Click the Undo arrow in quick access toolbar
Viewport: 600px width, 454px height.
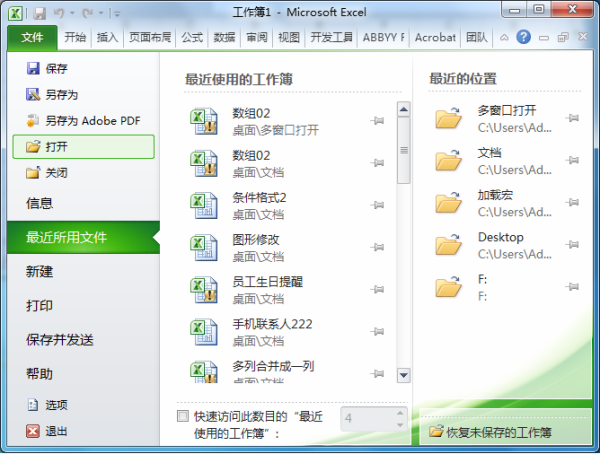click(59, 13)
